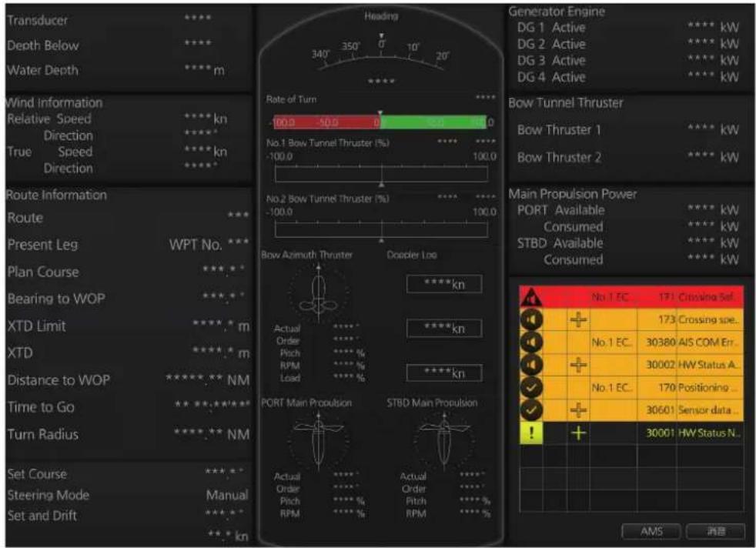The width and height of the screenshot is (756, 548).
Task: Click the DG 1 Active row
Action: [x=627, y=28]
